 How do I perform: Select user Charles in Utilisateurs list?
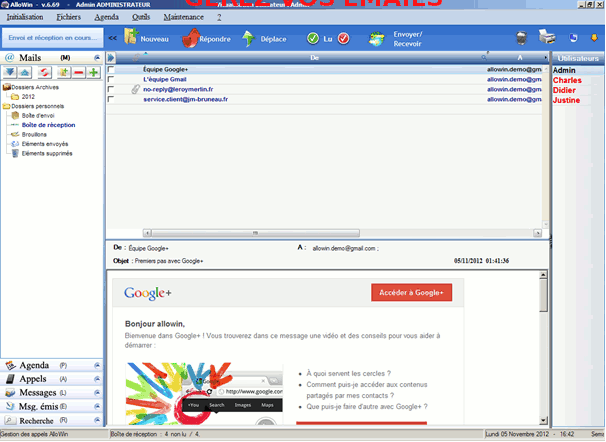(567, 80)
